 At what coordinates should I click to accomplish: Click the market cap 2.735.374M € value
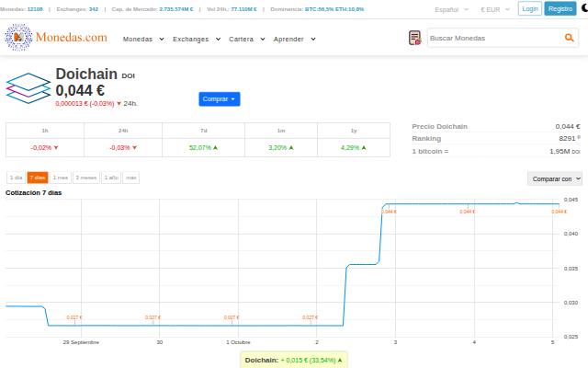(176, 9)
